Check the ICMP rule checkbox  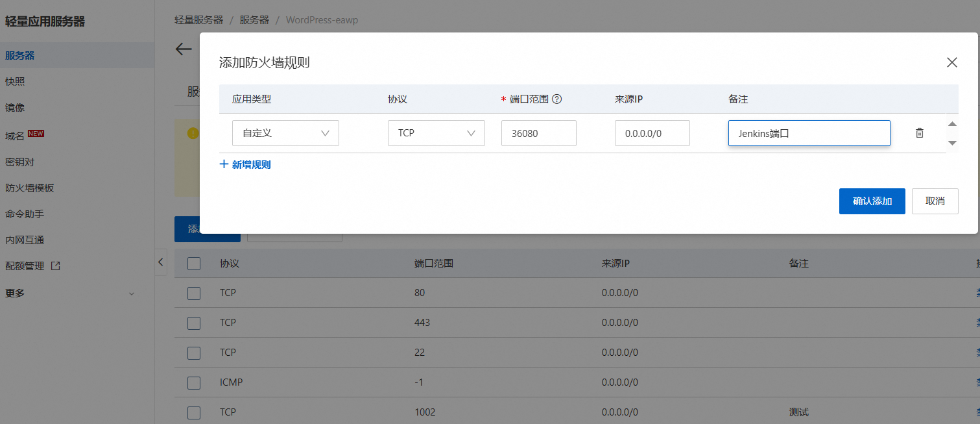[194, 382]
